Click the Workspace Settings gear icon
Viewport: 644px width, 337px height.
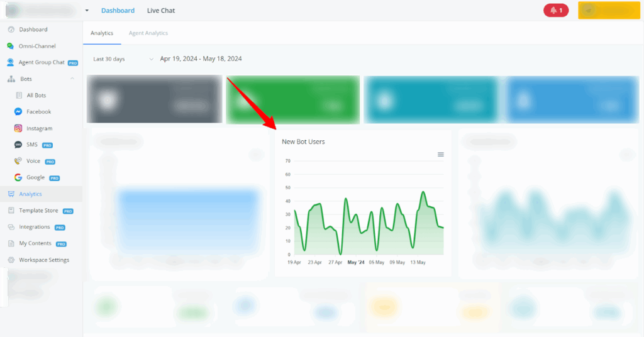(11, 260)
